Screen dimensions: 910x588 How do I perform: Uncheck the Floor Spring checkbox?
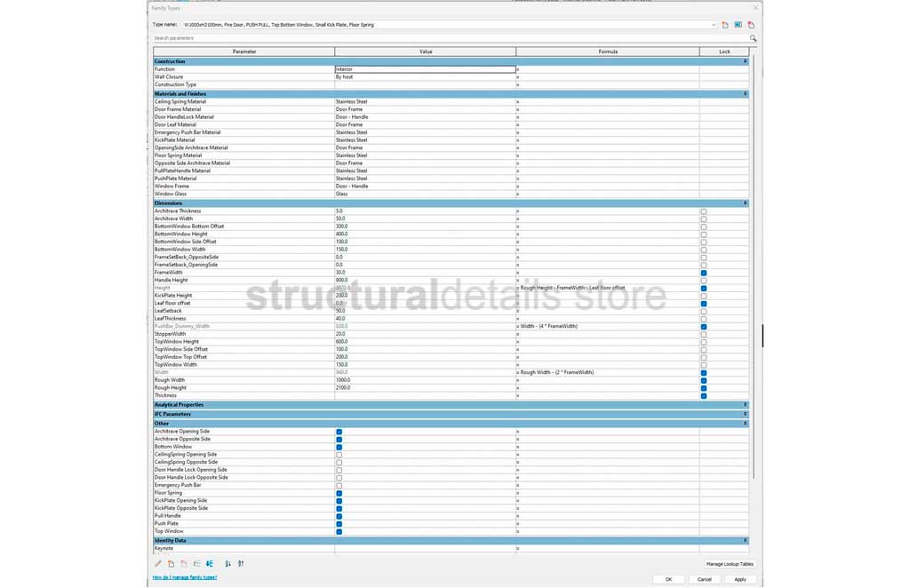[x=339, y=493]
